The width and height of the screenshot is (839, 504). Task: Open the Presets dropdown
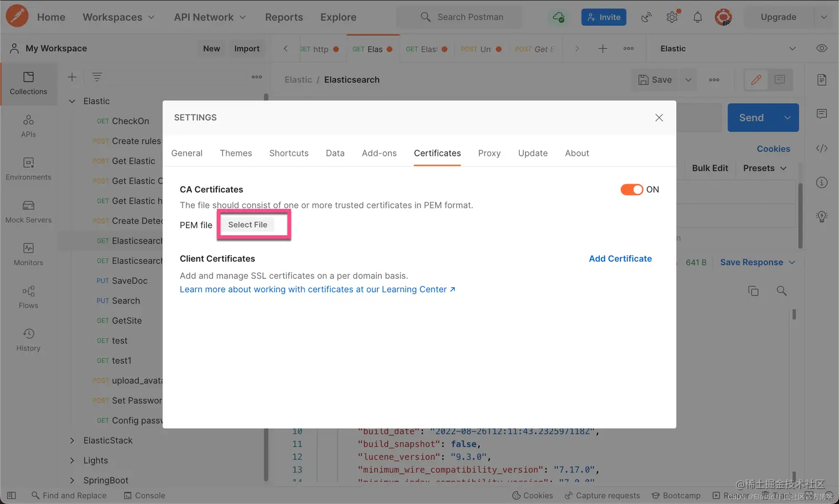[x=765, y=168]
